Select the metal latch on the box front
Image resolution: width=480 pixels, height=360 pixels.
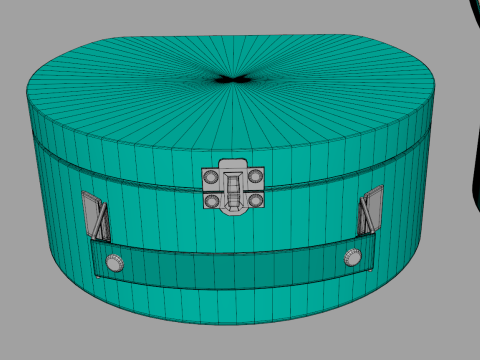click(233, 187)
